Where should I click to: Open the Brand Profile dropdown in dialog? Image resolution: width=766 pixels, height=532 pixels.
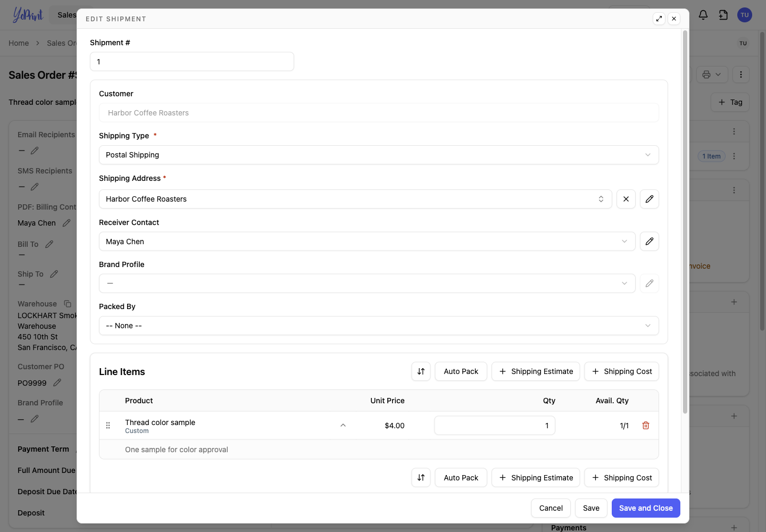(x=367, y=284)
